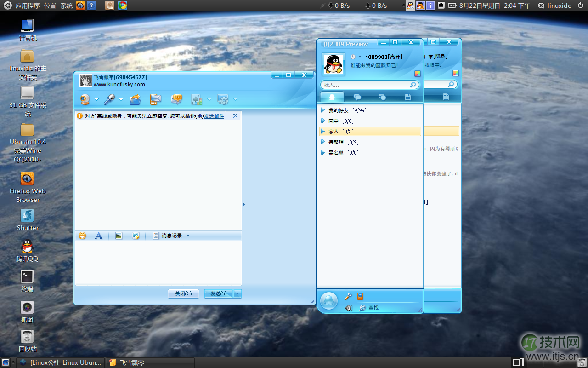Click the 关闭(C) button

click(183, 293)
